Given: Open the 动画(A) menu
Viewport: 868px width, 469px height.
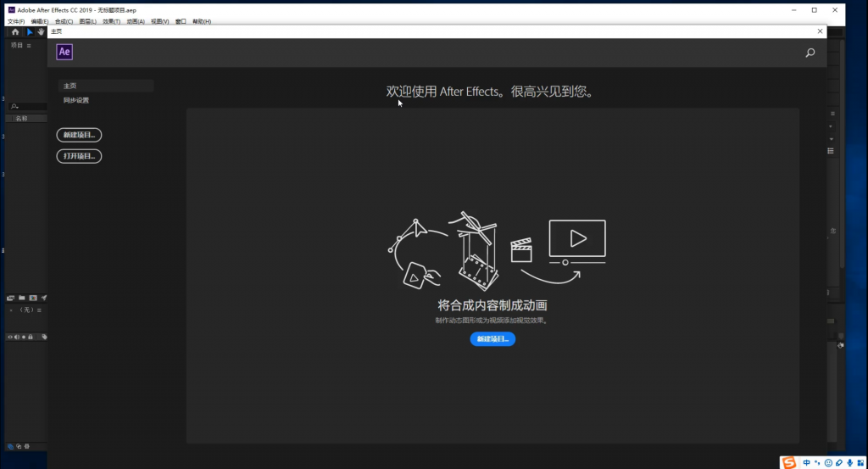Looking at the screenshot, I should pos(136,21).
